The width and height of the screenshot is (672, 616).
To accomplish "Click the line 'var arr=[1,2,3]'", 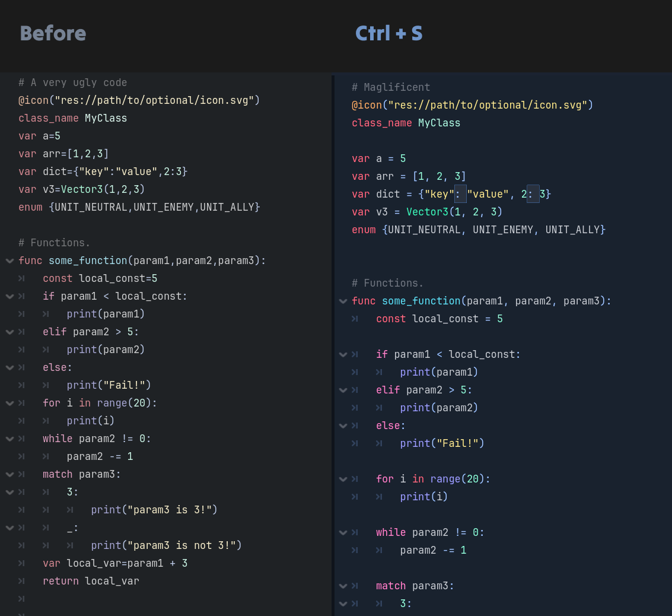I will (x=63, y=154).
